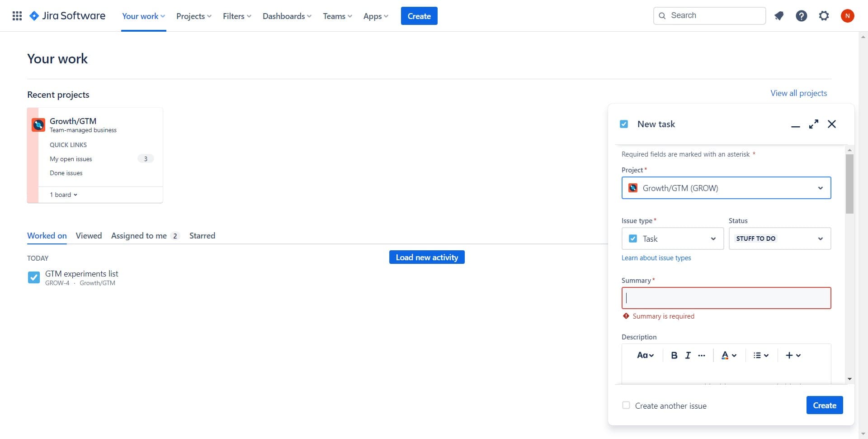Enable Create another issue checkbox
868x439 pixels.
626,406
